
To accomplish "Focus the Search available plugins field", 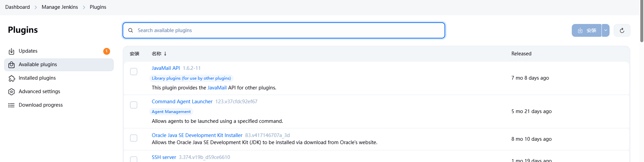I will (284, 30).
